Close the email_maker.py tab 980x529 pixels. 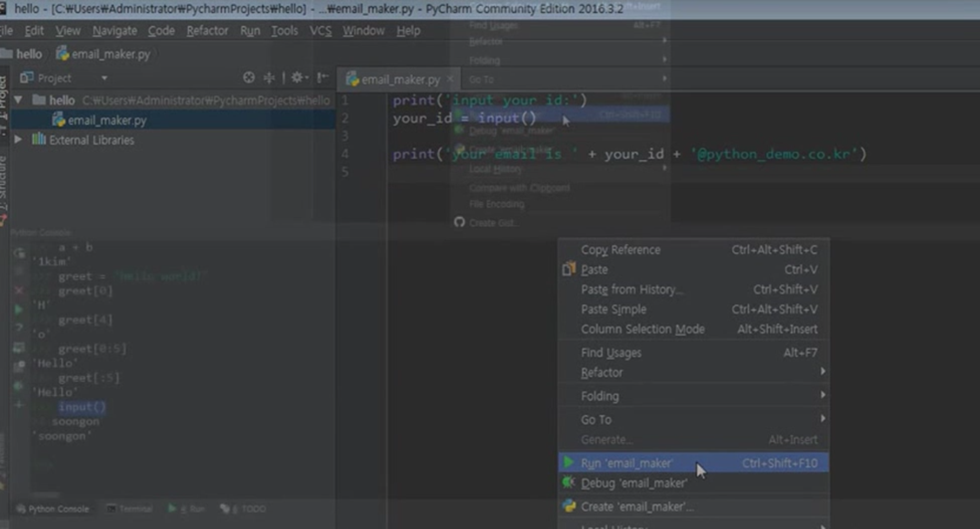click(450, 79)
